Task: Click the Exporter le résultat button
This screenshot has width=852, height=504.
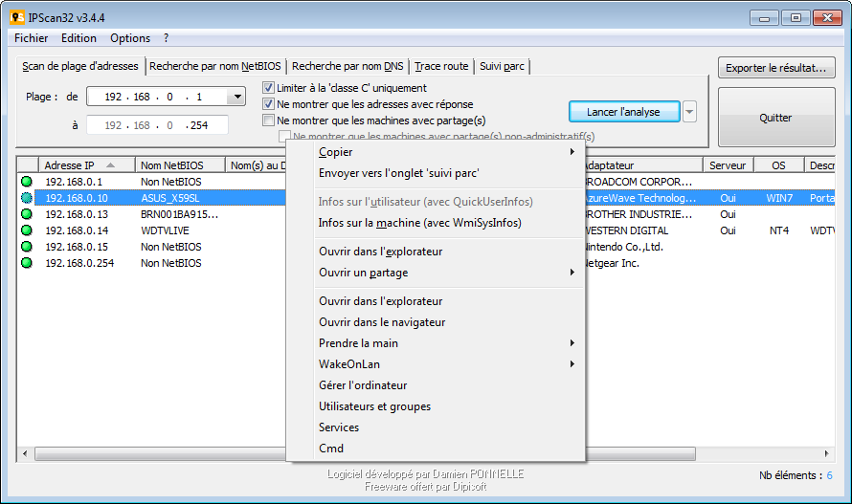Action: (x=776, y=68)
